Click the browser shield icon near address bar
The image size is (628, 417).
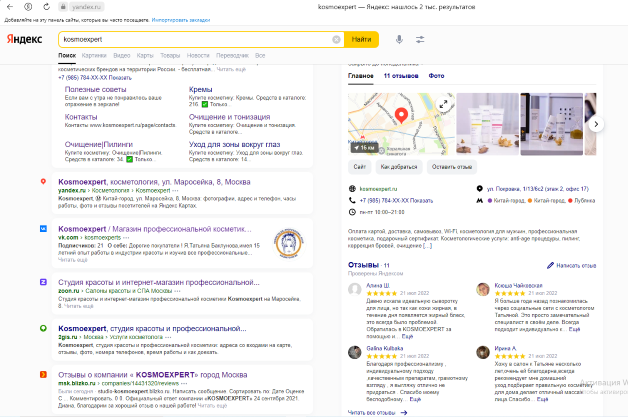(28, 7)
